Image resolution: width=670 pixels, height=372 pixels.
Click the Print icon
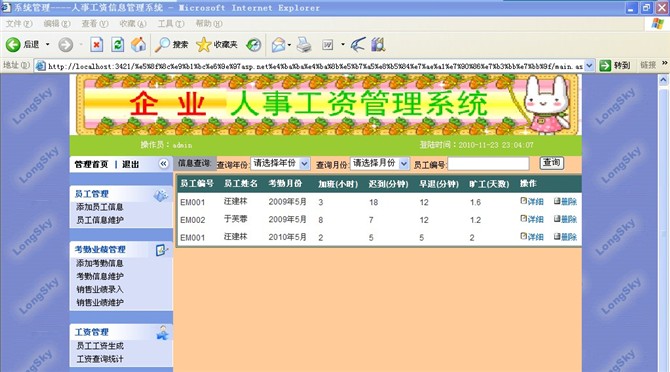(x=304, y=44)
